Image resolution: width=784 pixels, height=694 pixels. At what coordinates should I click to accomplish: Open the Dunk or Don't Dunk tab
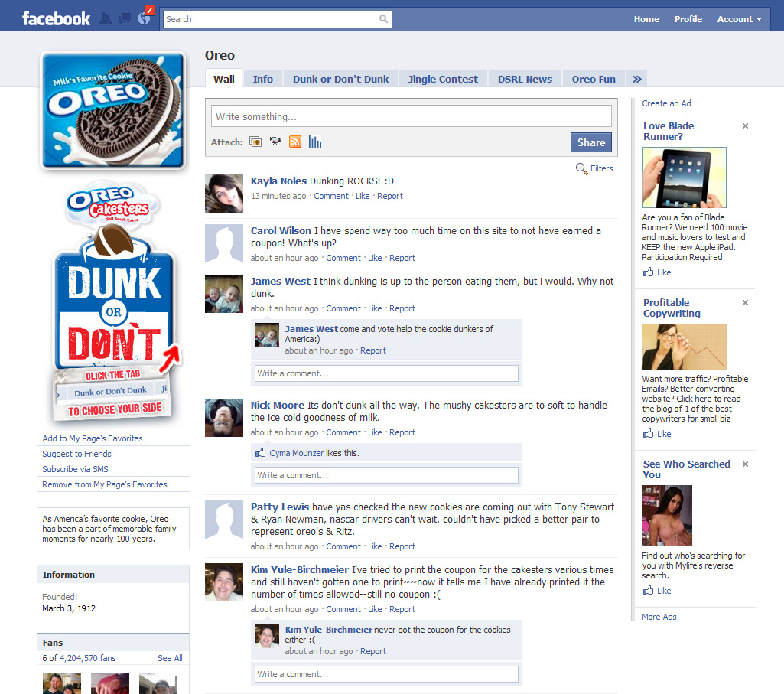coord(340,79)
